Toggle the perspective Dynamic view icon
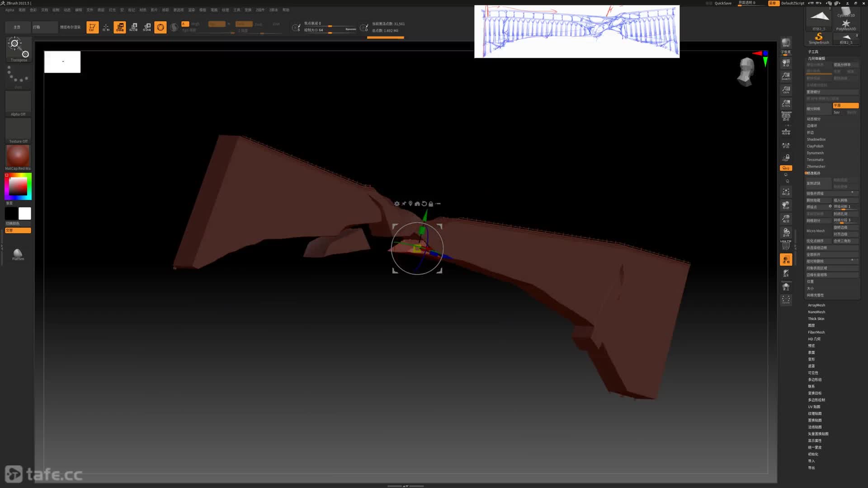This screenshot has height=488, width=868. [x=786, y=116]
